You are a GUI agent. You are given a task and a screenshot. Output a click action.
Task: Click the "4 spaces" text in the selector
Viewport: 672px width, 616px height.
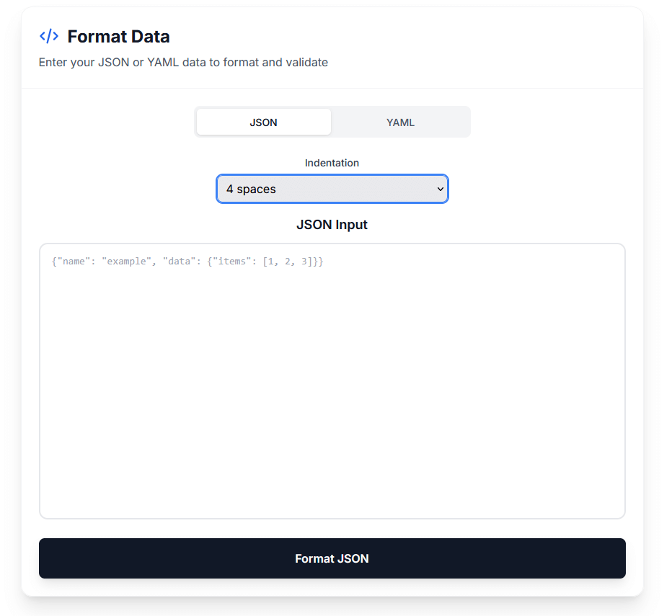click(251, 189)
